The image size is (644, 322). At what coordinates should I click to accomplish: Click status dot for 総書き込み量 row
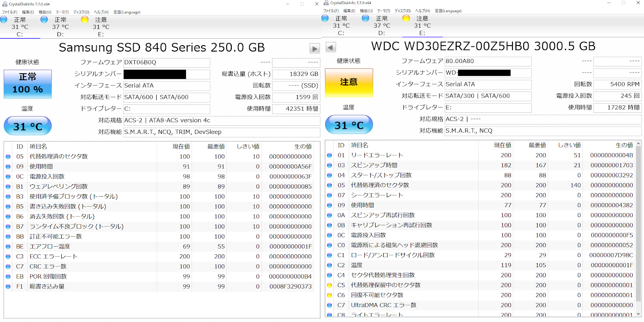[8, 287]
